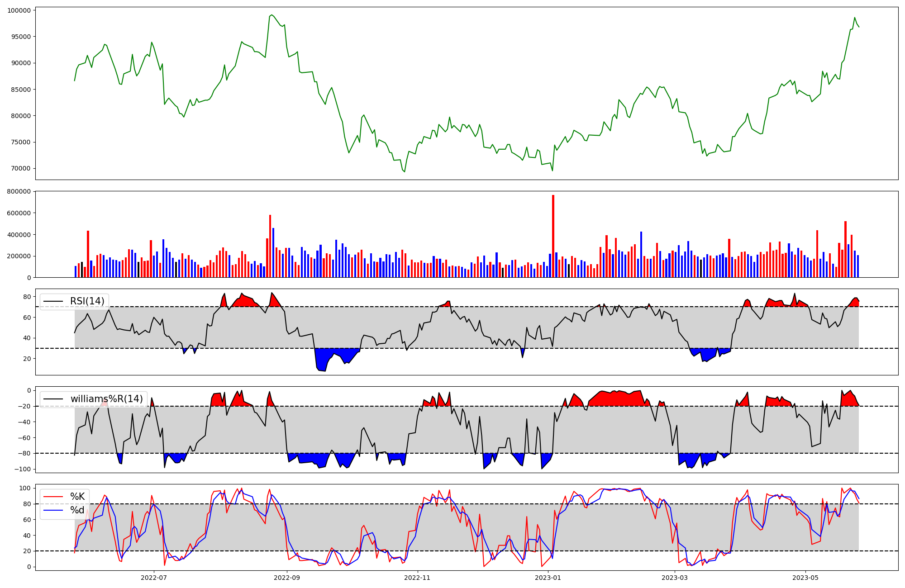The width and height of the screenshot is (905, 588).
Task: Click the 2023-03 date axis label
Action: pyautogui.click(x=675, y=578)
